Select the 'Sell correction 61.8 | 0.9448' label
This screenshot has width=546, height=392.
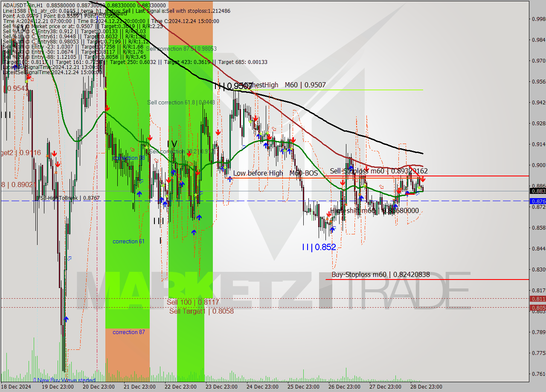click(181, 102)
